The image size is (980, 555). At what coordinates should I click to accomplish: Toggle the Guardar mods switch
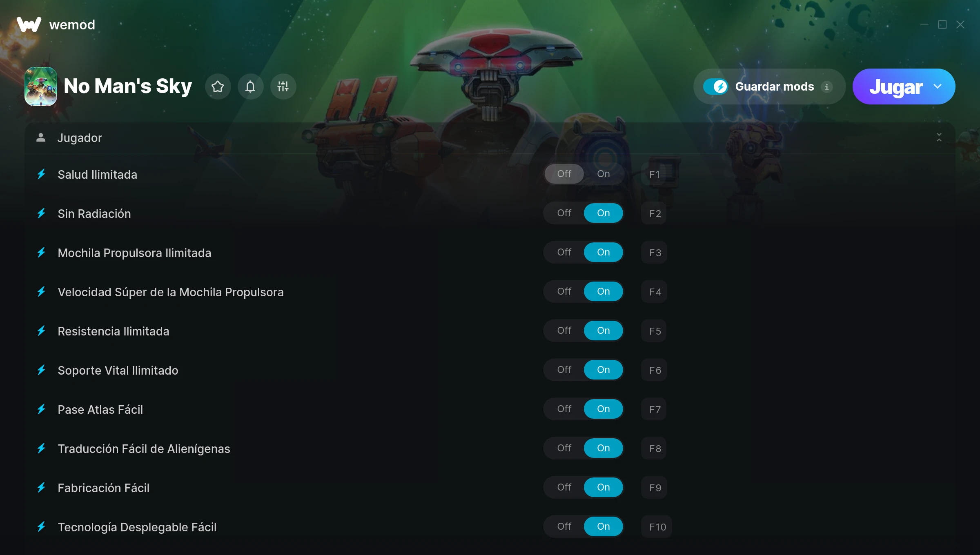[715, 87]
